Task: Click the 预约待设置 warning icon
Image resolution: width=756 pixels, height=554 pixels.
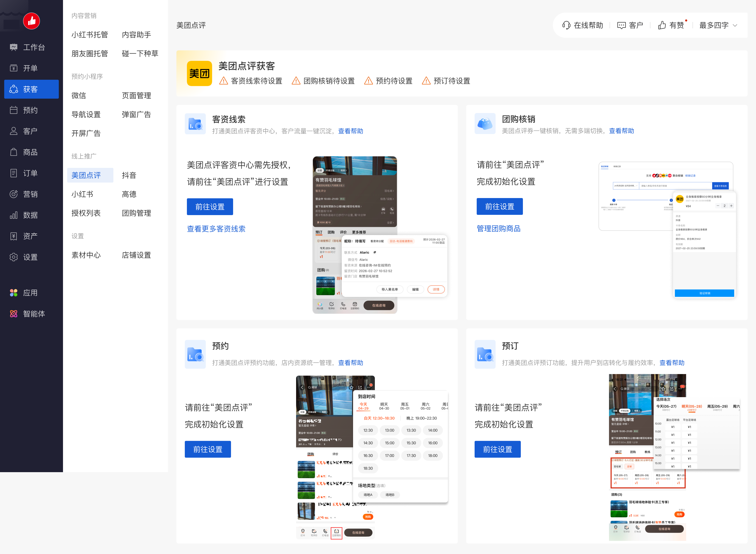Action: click(369, 81)
